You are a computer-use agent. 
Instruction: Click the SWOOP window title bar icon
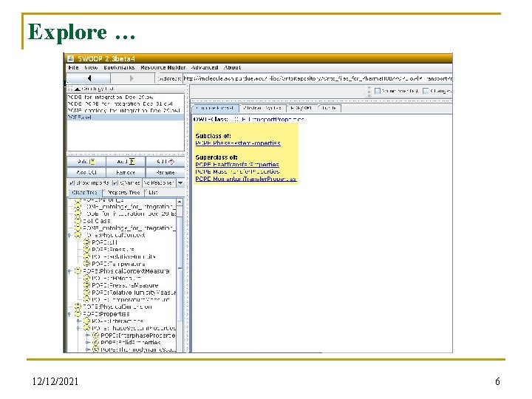coord(71,58)
